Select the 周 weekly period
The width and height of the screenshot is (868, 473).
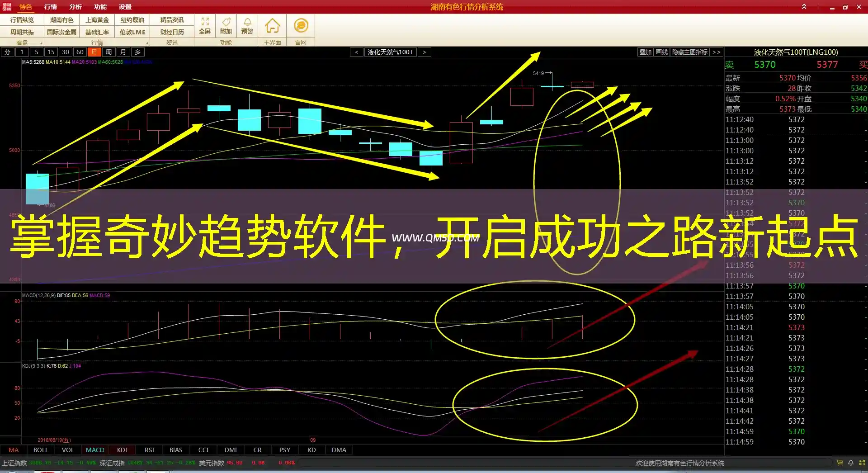pos(108,52)
